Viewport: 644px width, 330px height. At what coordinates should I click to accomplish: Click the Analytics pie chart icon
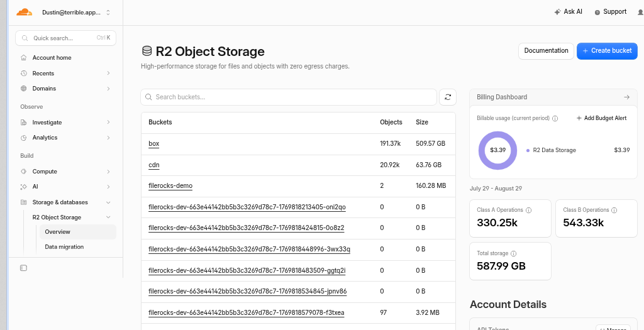[x=24, y=138]
